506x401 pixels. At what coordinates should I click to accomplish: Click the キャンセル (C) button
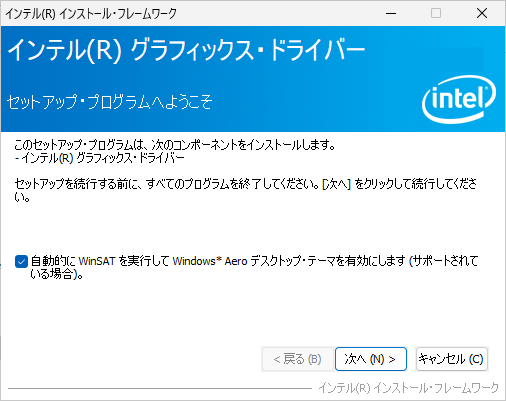tap(452, 359)
